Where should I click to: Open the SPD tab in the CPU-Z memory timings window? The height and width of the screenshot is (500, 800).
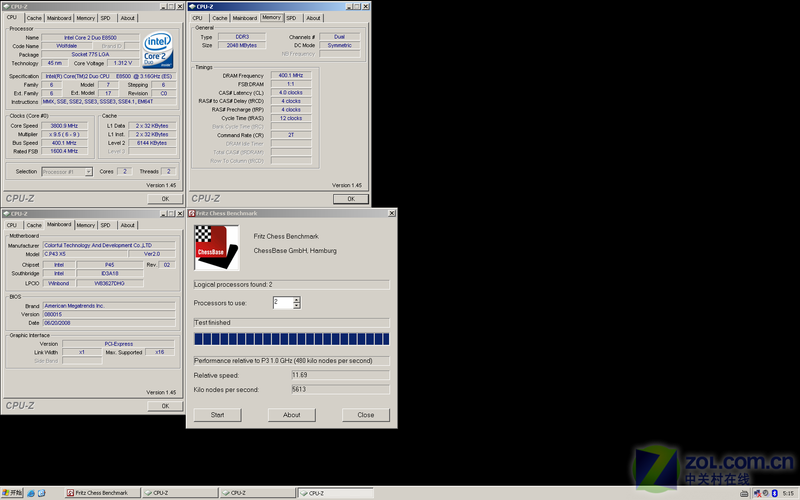(x=291, y=18)
